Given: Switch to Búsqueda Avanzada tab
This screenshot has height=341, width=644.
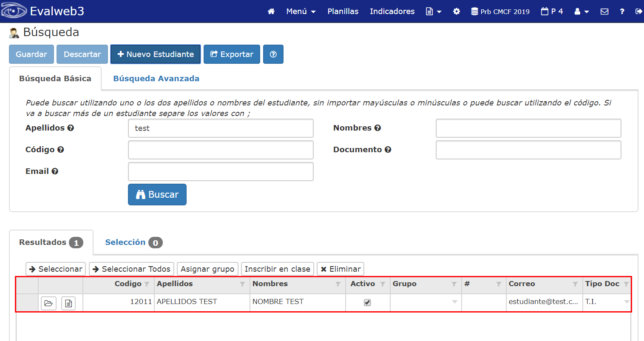Looking at the screenshot, I should [x=156, y=79].
